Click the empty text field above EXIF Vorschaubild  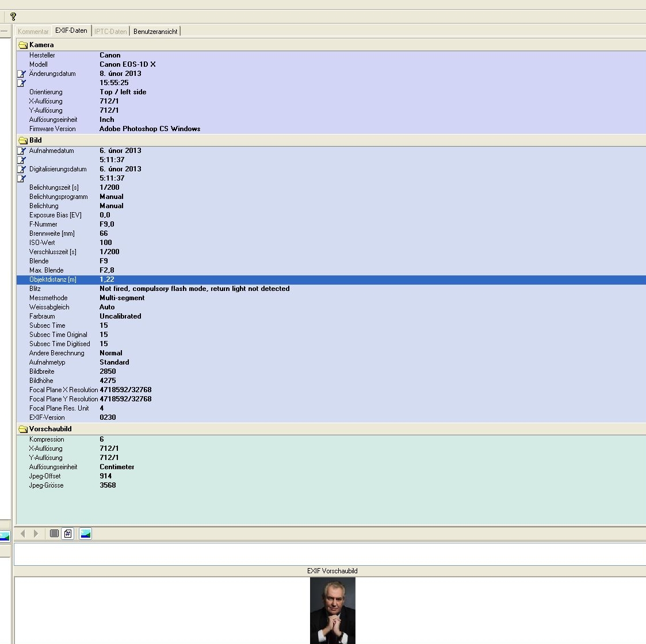(x=328, y=554)
